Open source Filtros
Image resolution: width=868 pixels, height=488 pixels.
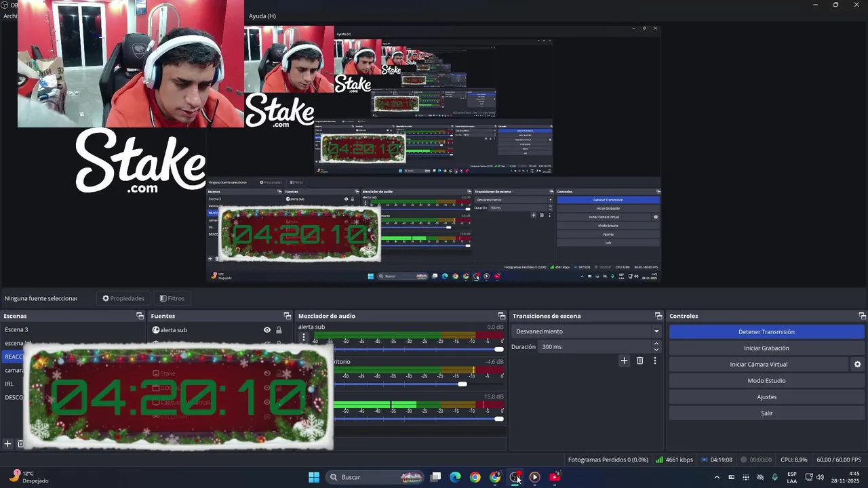coord(172,298)
